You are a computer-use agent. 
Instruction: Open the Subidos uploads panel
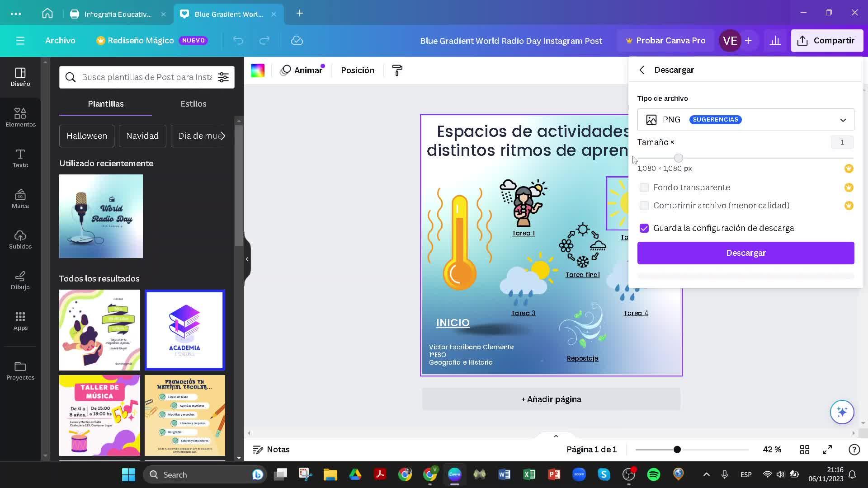20,239
